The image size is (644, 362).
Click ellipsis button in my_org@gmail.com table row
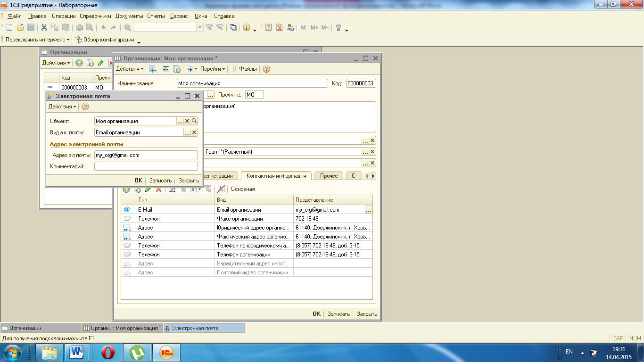pos(369,210)
